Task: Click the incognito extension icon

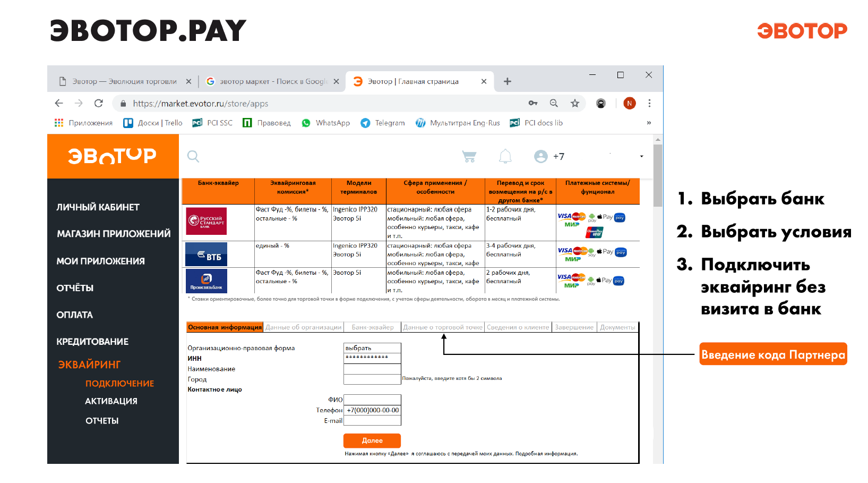Action: pos(601,103)
